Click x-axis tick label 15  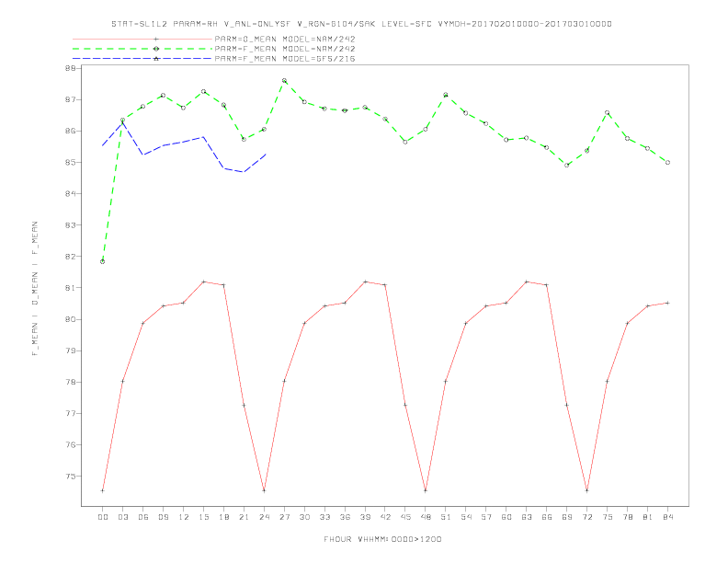point(204,517)
